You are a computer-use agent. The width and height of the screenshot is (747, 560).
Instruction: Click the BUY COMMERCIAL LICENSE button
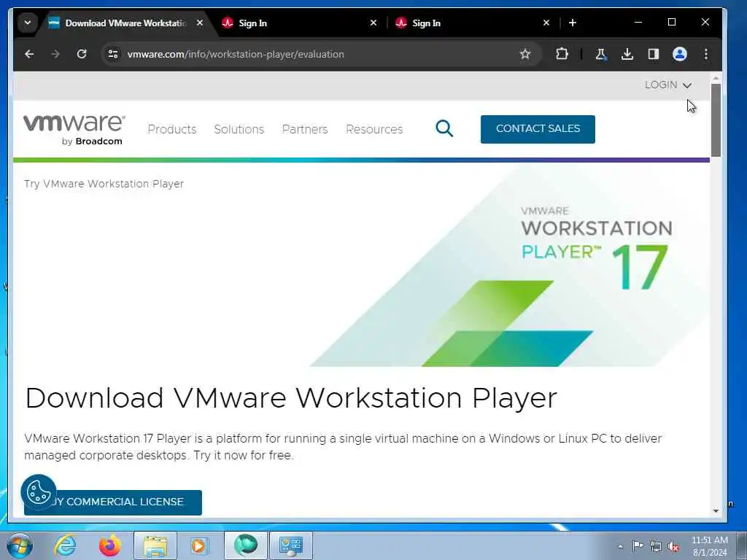(x=113, y=502)
